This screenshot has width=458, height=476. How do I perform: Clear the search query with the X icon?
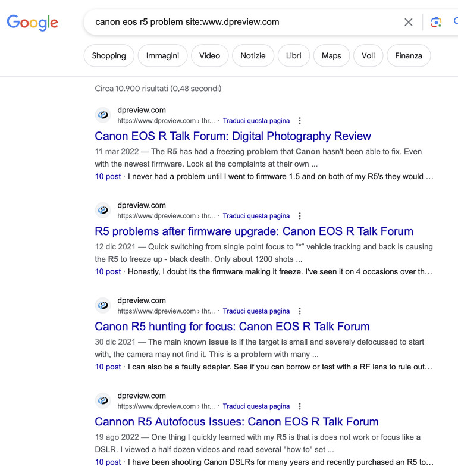409,22
